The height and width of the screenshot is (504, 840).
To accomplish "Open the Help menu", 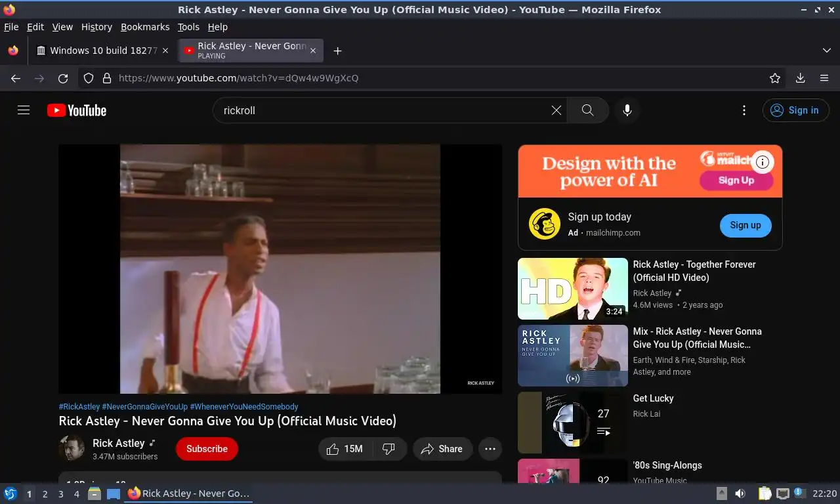I will (x=218, y=27).
